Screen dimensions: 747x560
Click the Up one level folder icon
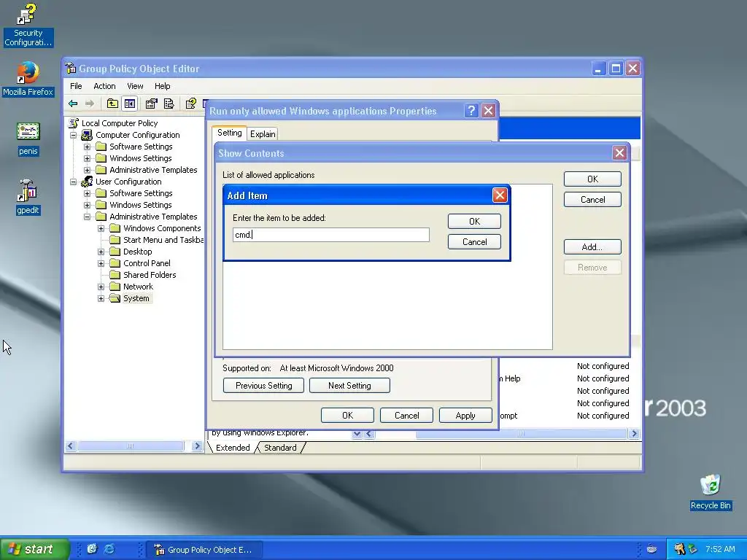[x=112, y=104]
